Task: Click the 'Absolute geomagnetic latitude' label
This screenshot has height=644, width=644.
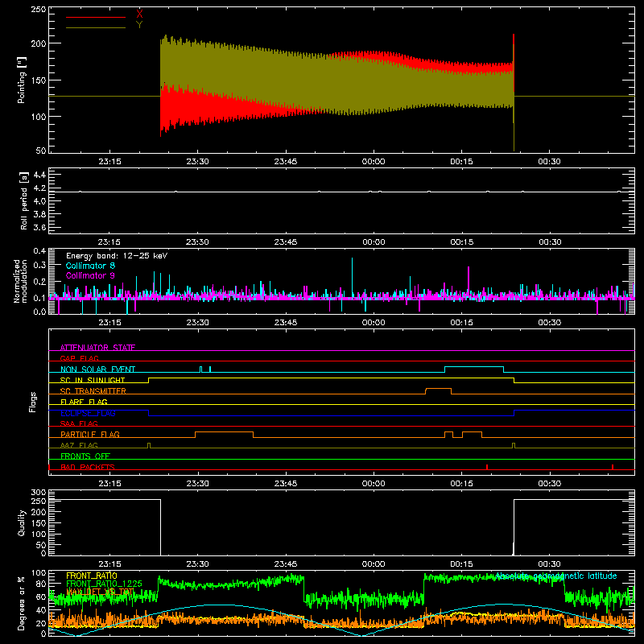Action: tap(556, 576)
